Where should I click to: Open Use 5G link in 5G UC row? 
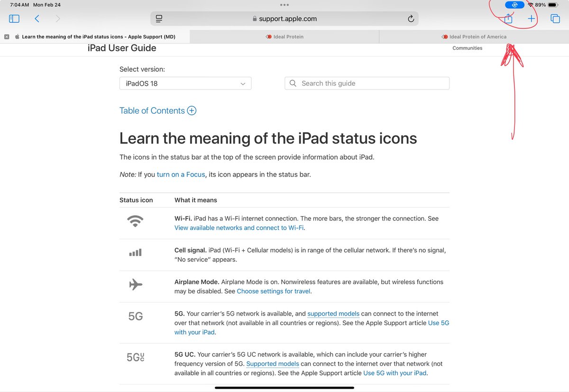point(395,373)
